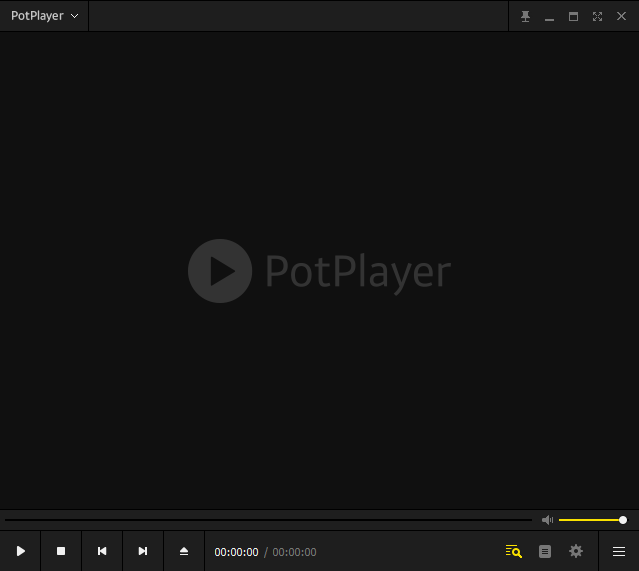
Task: Click the PotPlayer logo in video area
Action: (319, 271)
